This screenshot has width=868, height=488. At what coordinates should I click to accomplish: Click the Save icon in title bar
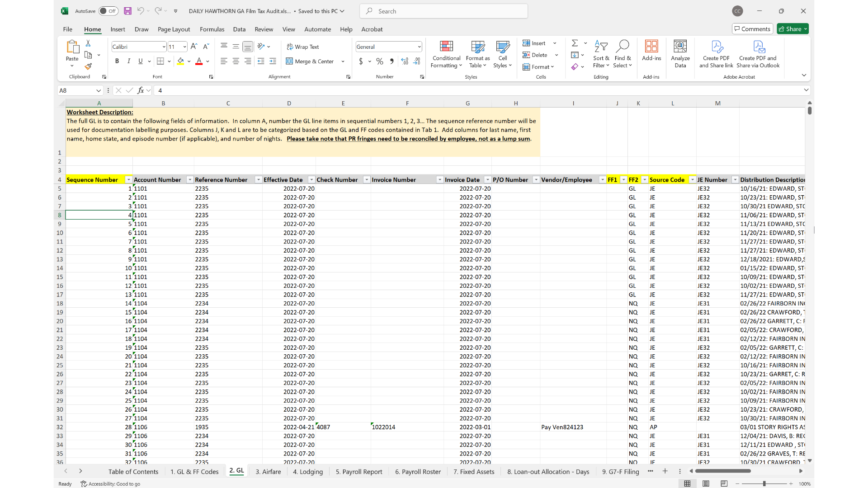click(127, 11)
